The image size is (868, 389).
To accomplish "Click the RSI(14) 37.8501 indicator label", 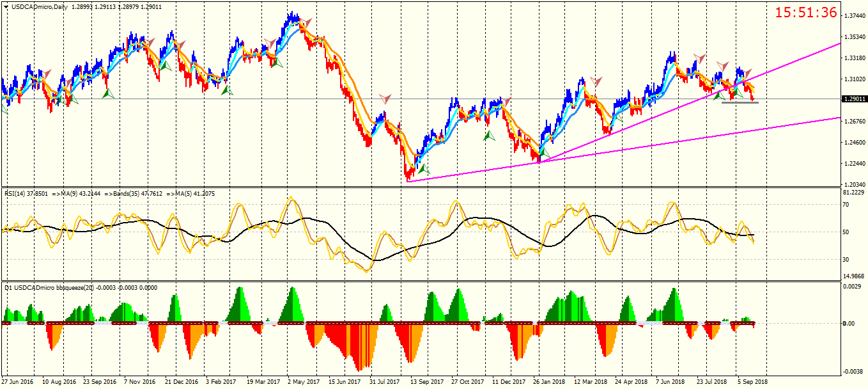I will pyautogui.click(x=26, y=193).
